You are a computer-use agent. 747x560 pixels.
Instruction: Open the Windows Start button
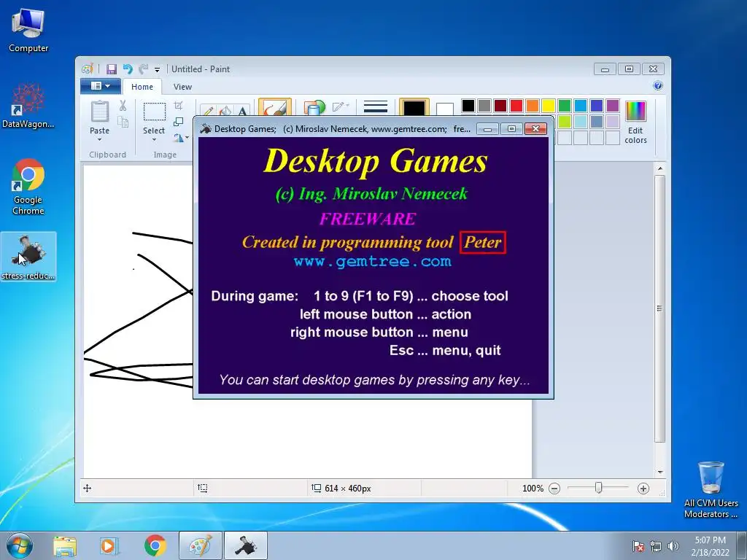point(20,545)
